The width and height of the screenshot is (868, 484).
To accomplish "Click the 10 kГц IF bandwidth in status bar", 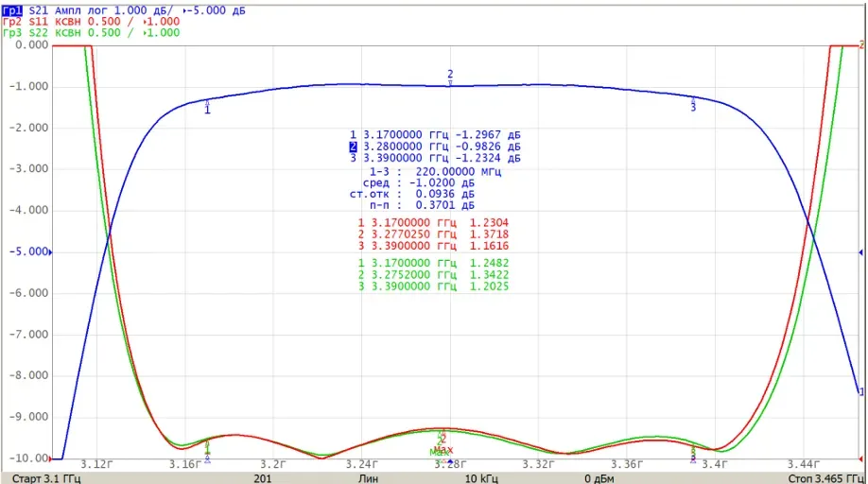I will point(481,478).
